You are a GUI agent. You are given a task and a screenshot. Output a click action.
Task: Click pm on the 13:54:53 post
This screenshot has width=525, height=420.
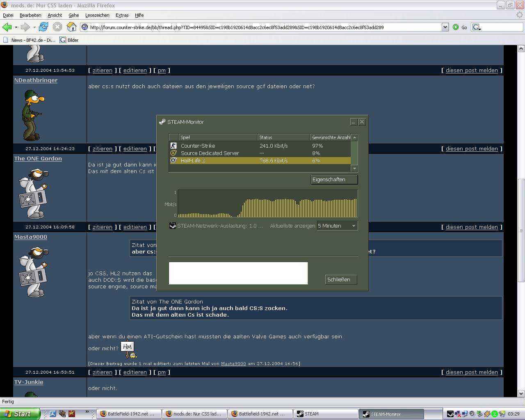162,71
